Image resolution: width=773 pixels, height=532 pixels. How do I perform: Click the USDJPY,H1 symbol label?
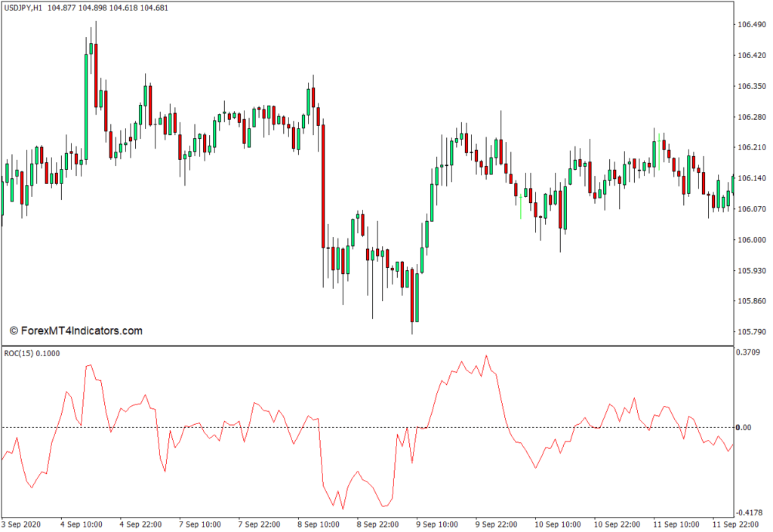[x=24, y=8]
